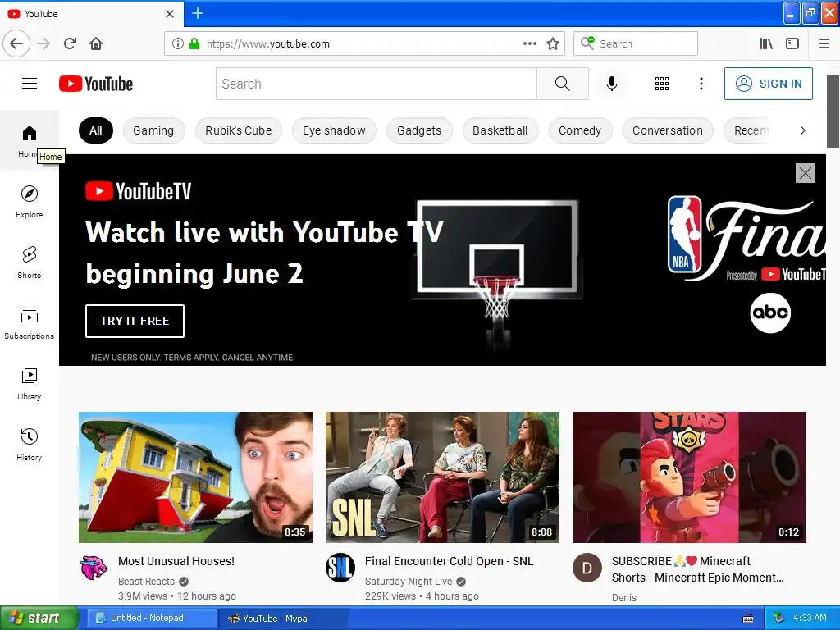Open History in the sidebar

tap(30, 445)
